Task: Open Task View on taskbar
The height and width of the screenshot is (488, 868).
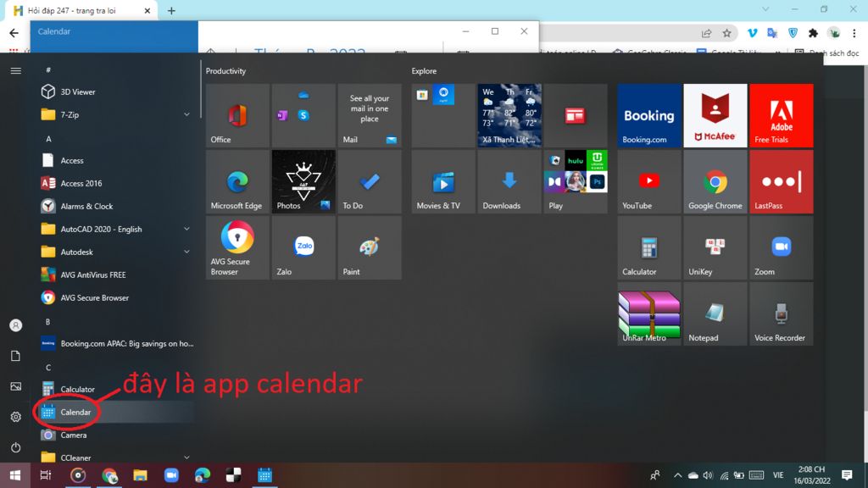Action: [x=46, y=475]
